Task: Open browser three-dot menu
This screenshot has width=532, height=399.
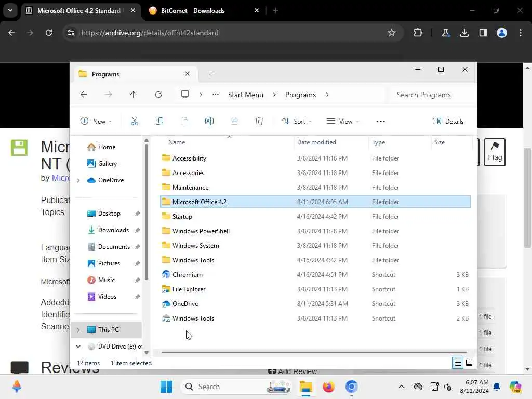Action: click(x=521, y=33)
